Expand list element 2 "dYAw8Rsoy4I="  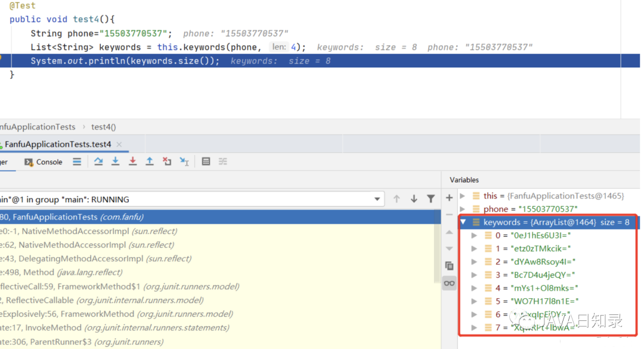(474, 262)
